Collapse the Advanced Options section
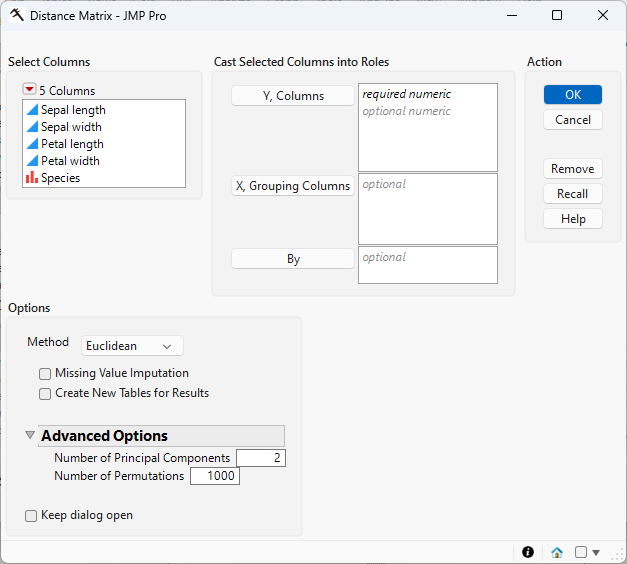Viewport: 627px width, 564px height. pyautogui.click(x=30, y=436)
